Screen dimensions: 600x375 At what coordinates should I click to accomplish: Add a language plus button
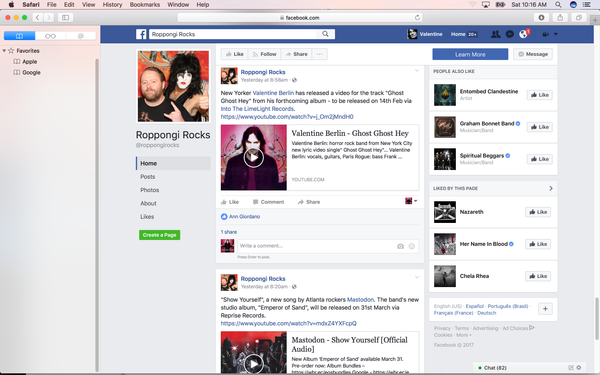(545, 309)
